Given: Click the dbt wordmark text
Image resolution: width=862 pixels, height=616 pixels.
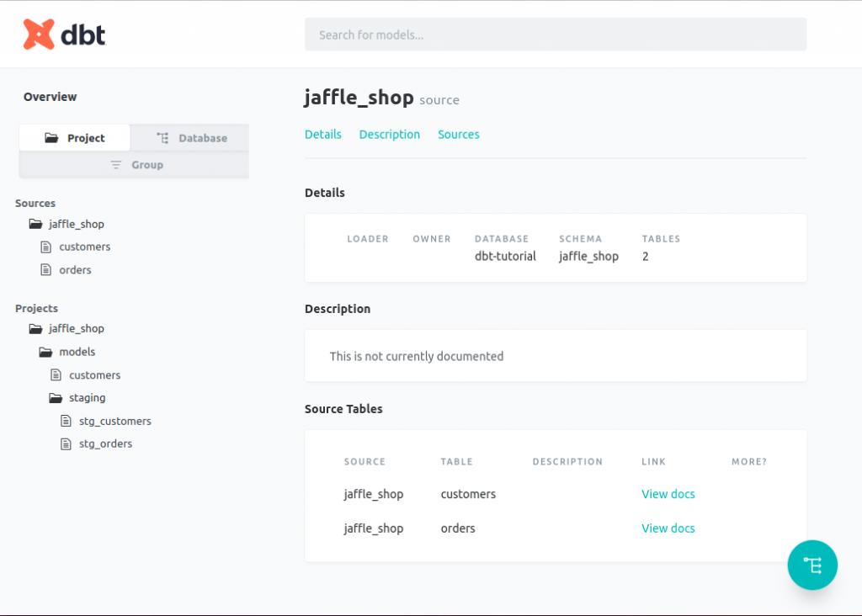Looking at the screenshot, I should 82,35.
